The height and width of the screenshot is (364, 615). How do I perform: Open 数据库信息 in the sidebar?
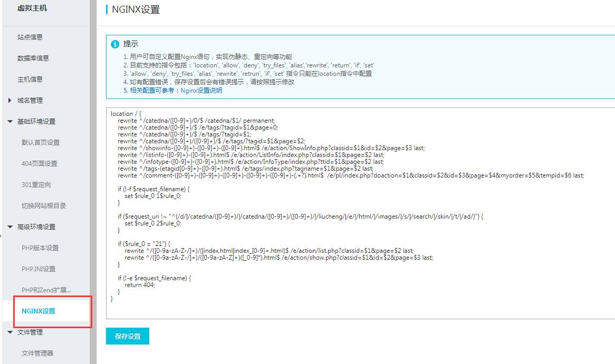(33, 58)
